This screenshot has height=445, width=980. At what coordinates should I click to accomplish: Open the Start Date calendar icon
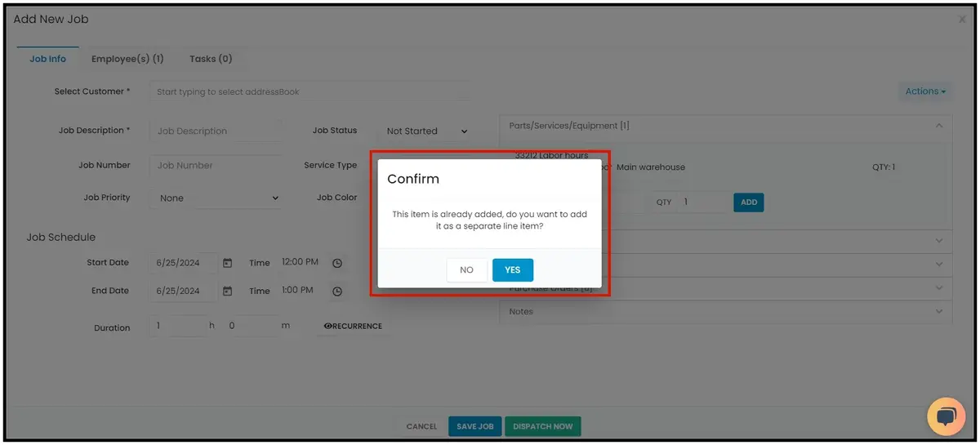coord(228,263)
